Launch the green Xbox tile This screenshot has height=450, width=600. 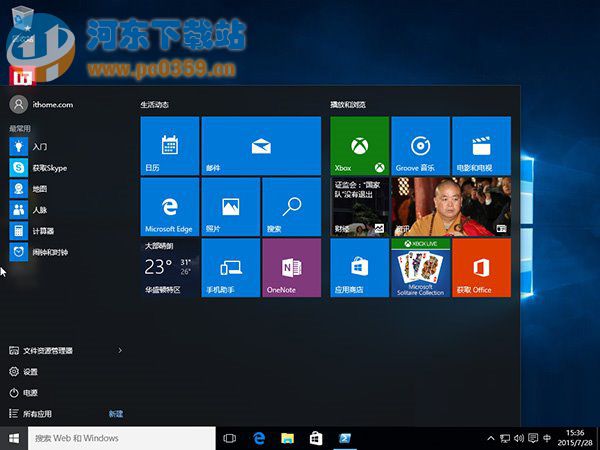(359, 146)
